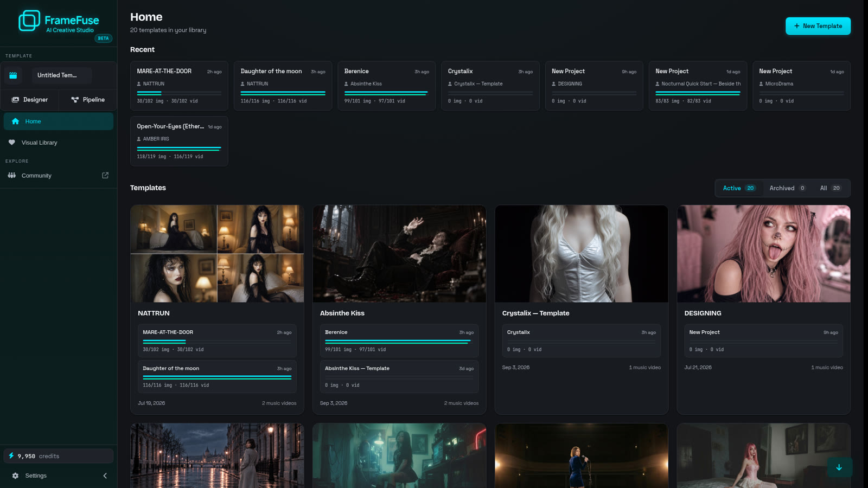868x488 pixels.
Task: Open the Berenice recent project card
Action: click(x=386, y=86)
